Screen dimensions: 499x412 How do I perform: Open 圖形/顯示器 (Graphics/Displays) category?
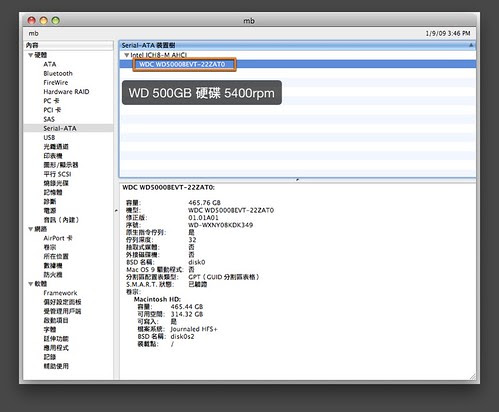click(61, 165)
